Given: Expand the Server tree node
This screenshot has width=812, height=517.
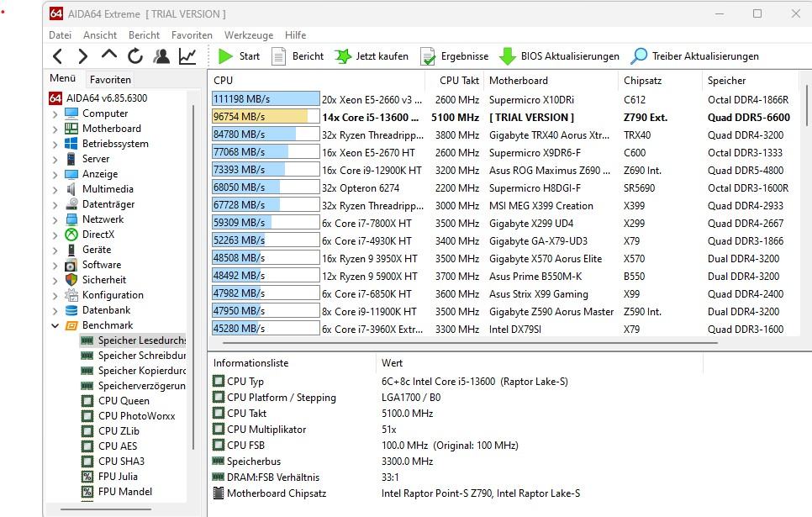Looking at the screenshot, I should (x=55, y=159).
